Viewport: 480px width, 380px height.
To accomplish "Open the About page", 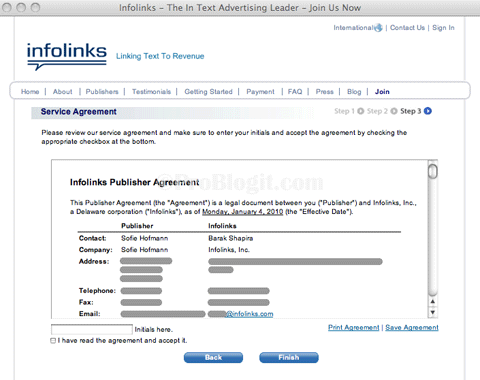I will point(62,92).
